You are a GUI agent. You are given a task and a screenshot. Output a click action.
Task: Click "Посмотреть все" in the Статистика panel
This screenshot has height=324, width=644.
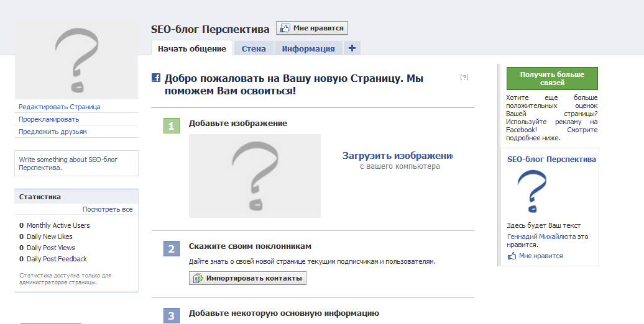click(108, 209)
